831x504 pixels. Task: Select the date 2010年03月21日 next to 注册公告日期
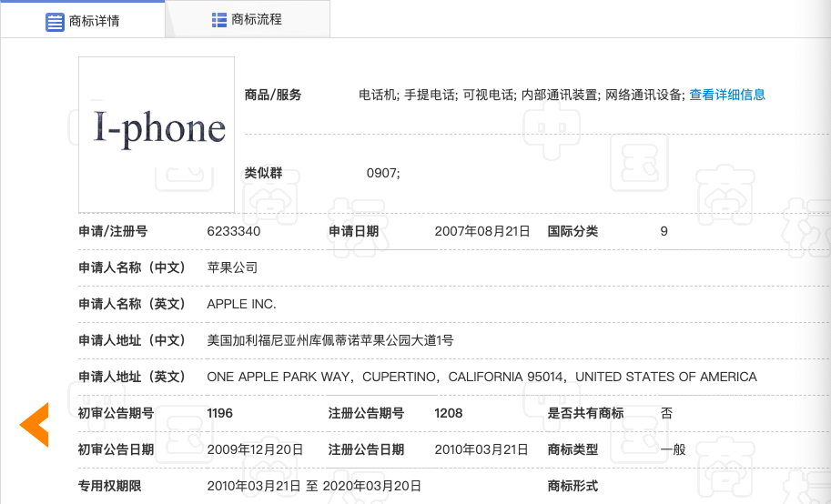[x=481, y=450]
